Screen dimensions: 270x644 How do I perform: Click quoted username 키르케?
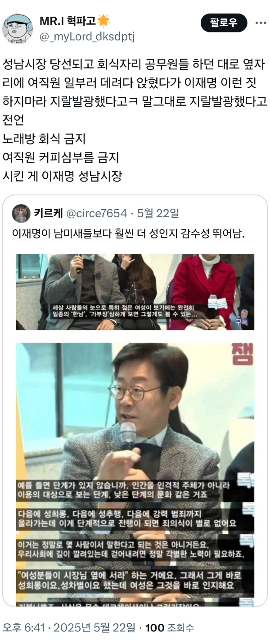point(49,213)
